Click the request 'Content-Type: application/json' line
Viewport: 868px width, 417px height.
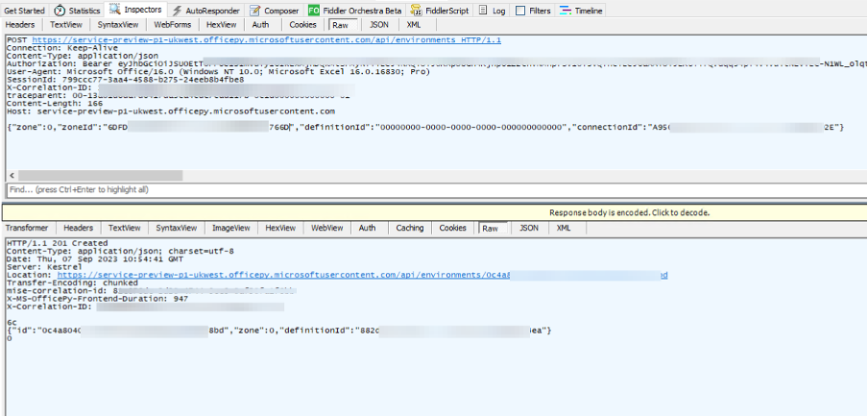[83, 56]
